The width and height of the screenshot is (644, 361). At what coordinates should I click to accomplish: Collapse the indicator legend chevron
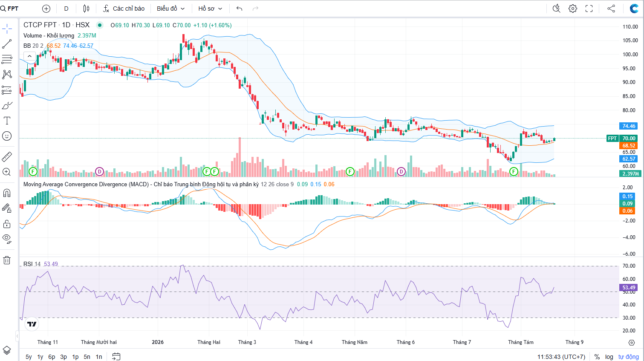[29, 56]
